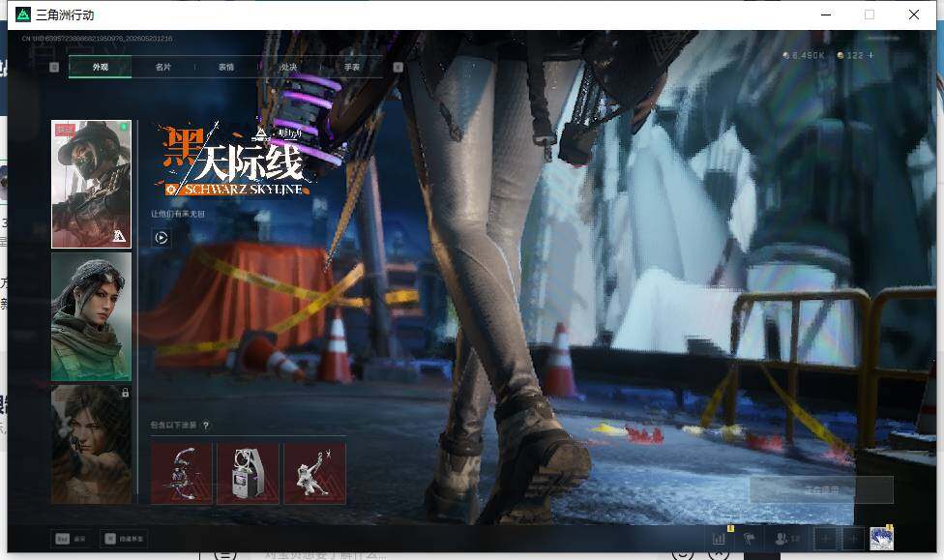This screenshot has width=944, height=560.
Task: Open the 表情 emotes tab
Action: 225,67
